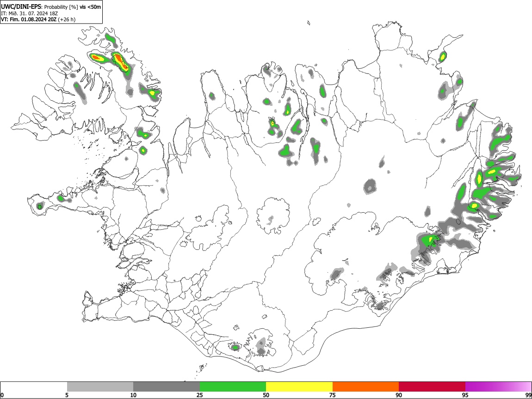Click the light gray 5-10% legend swatch
Image resolution: width=532 pixels, height=399 pixels.
[x=100, y=387]
